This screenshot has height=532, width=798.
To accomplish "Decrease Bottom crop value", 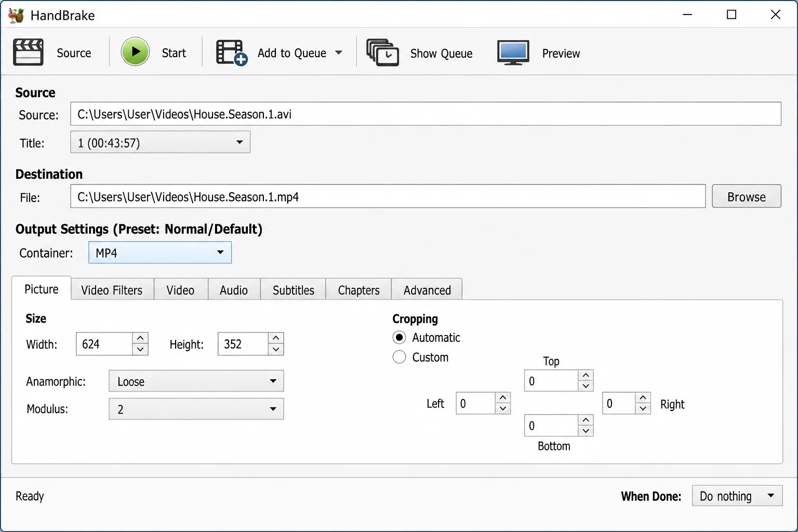I will tap(586, 431).
